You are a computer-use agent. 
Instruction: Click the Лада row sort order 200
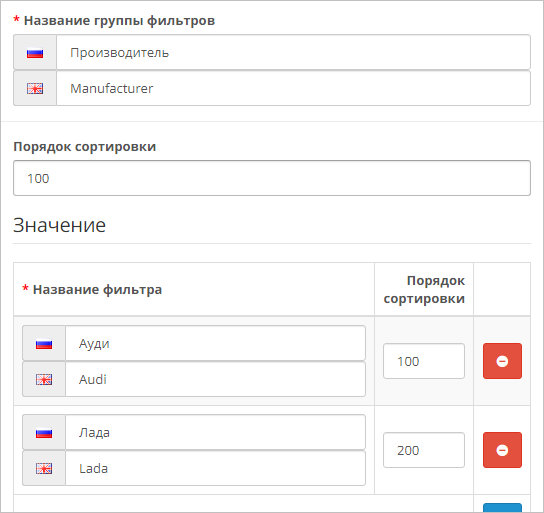424,450
